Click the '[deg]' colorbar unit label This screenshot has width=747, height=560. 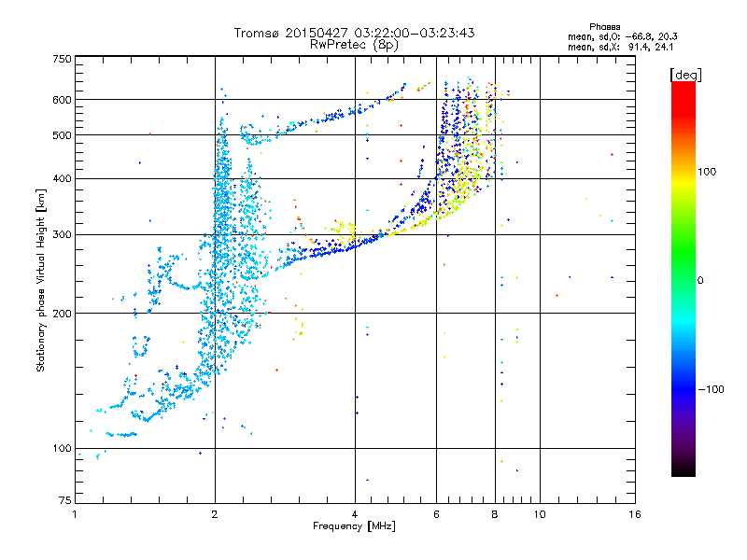point(685,75)
